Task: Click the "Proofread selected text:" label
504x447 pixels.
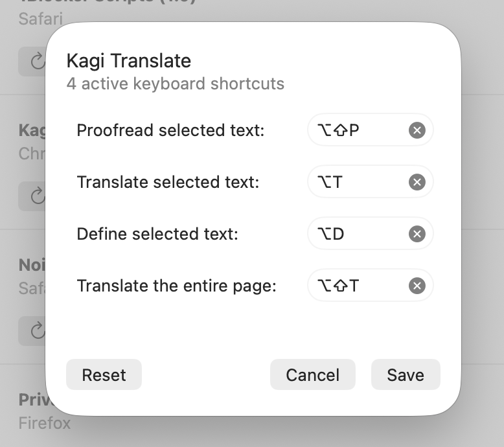Action: (170, 131)
